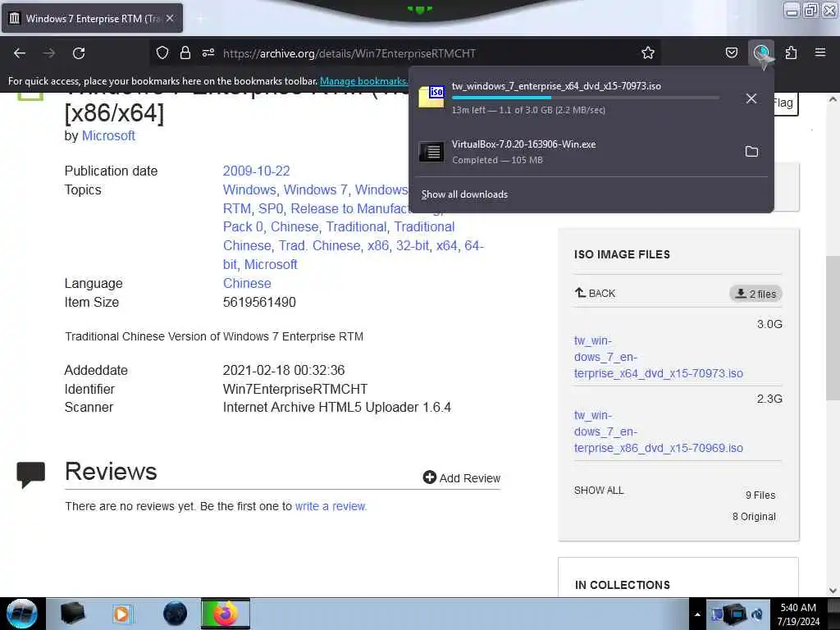Click the 32-bit topic link

click(413, 245)
